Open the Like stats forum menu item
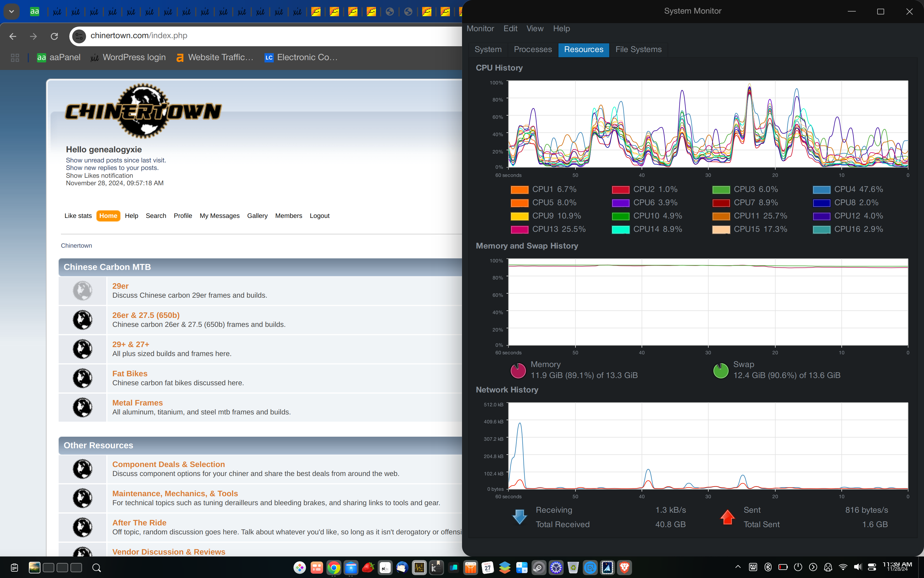 [x=78, y=216]
